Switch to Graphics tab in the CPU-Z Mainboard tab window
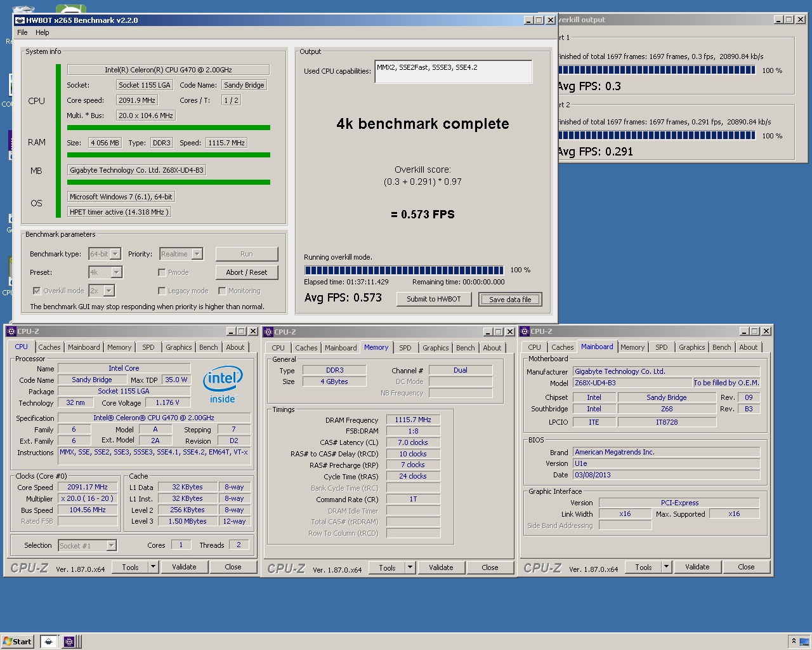The width and height of the screenshot is (812, 650). (691, 347)
